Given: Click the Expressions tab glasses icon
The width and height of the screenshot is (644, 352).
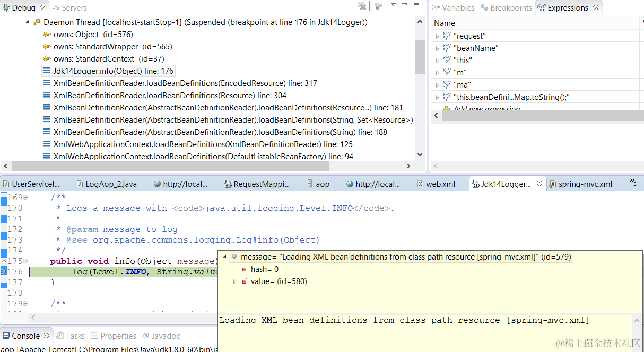Looking at the screenshot, I should (542, 8).
